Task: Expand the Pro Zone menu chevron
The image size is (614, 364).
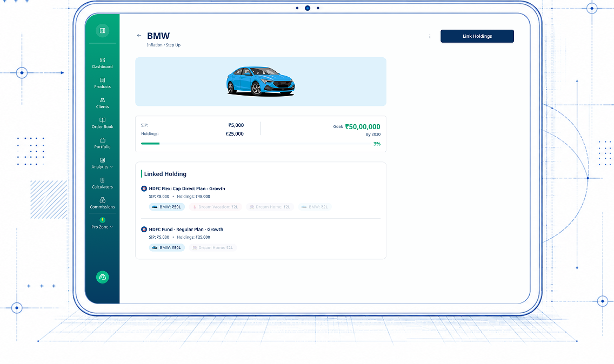Action: pyautogui.click(x=111, y=227)
